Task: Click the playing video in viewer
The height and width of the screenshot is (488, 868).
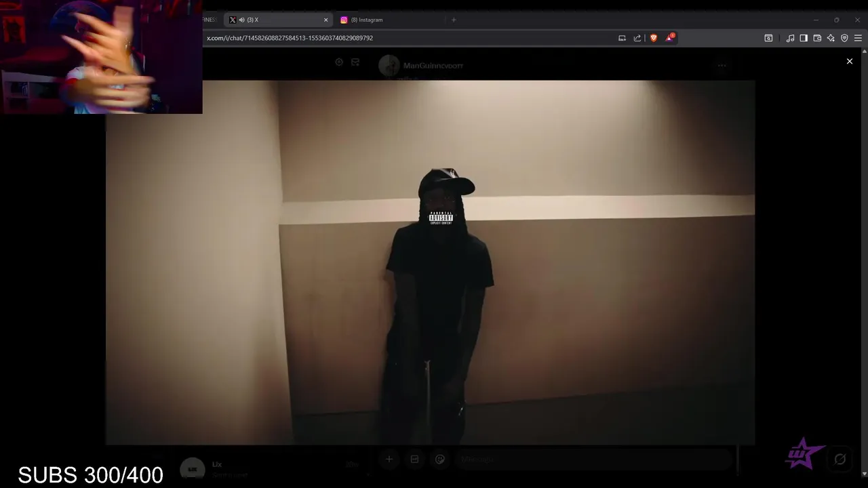Action: [430, 262]
